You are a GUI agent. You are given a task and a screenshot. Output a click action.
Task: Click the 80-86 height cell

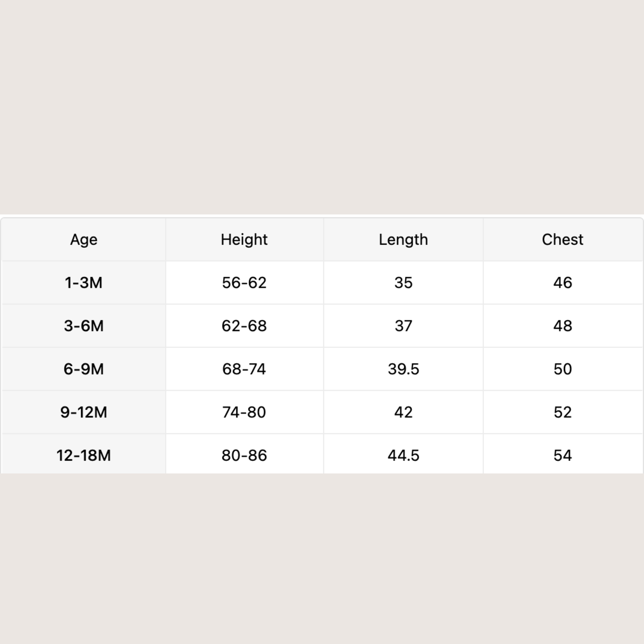(244, 455)
